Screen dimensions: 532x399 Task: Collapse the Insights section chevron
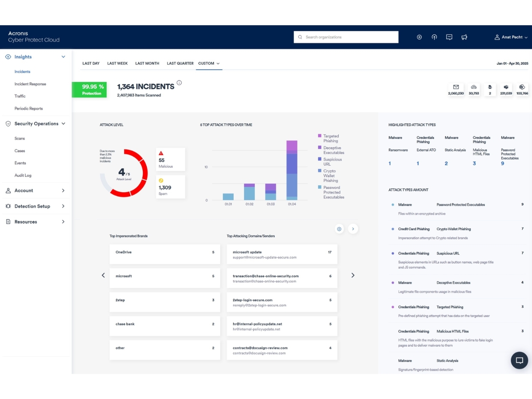point(63,57)
